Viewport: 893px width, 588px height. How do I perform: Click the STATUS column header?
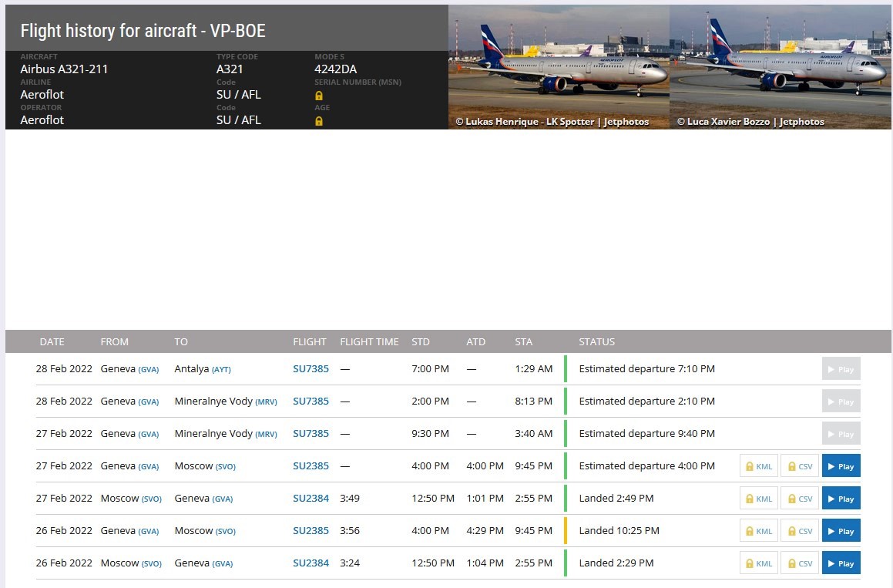(597, 342)
